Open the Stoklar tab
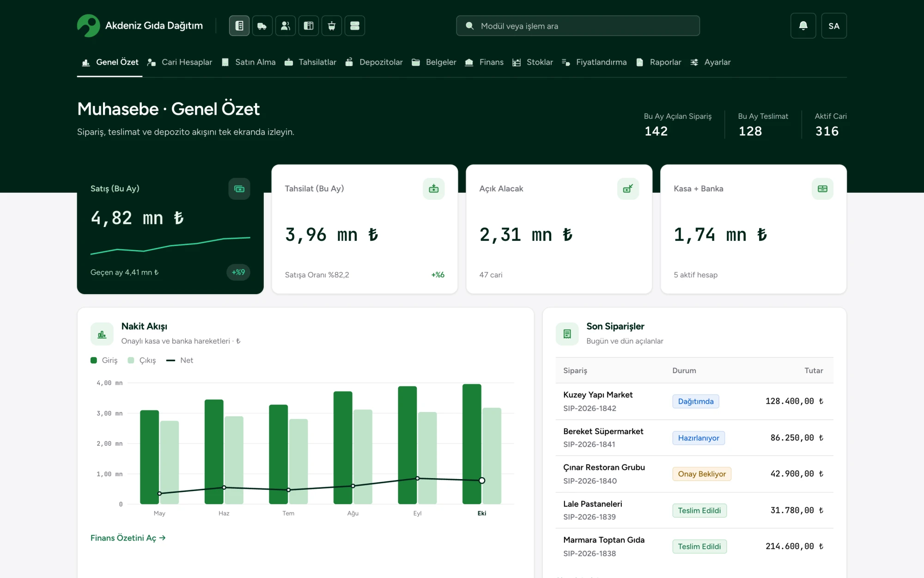 click(x=533, y=62)
